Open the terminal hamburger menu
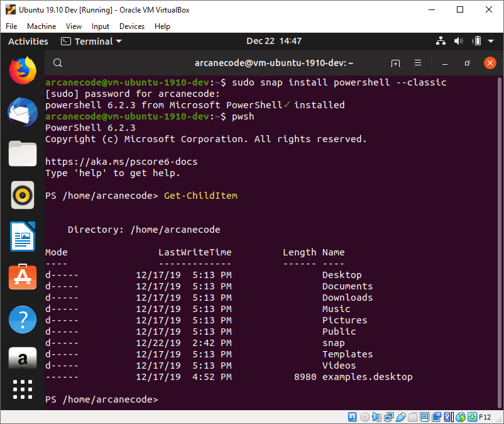Screen dimensions: 504x424 click(418, 63)
